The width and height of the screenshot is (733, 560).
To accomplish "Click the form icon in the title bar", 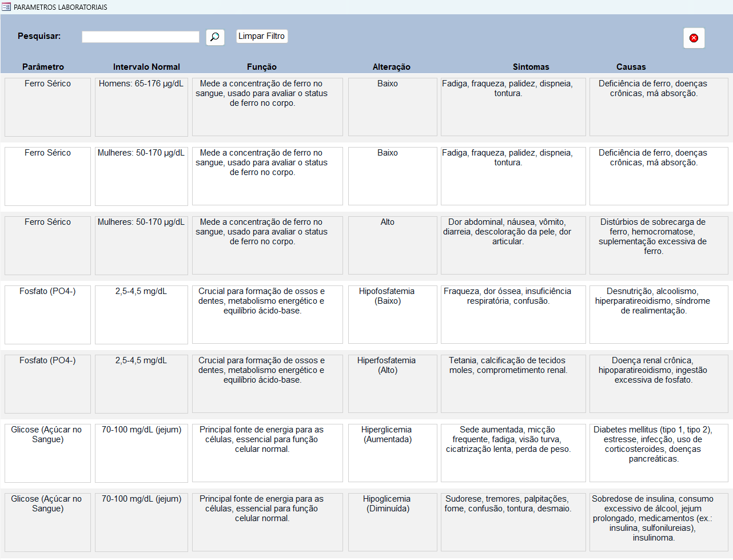I will [6, 7].
